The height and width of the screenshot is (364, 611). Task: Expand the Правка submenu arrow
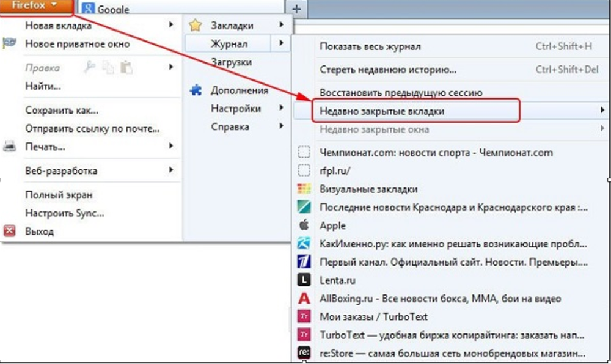tap(170, 67)
